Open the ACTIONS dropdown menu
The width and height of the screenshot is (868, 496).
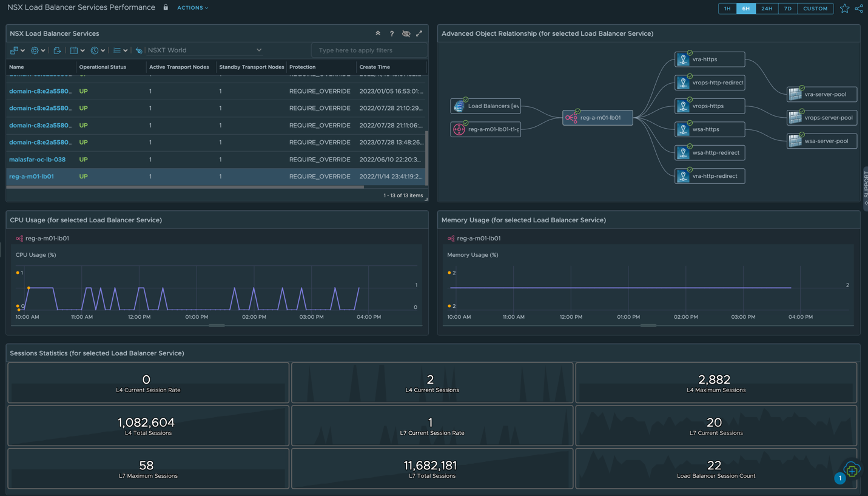point(192,8)
